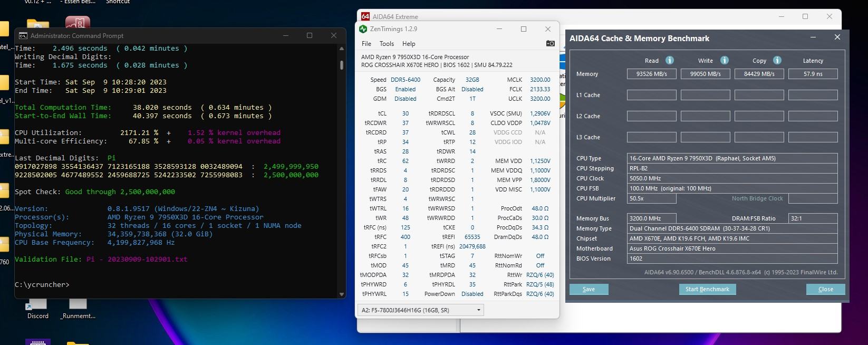Screen dimensions: 868x345
Task: Click the Memory Copy result field 84429 MB/s
Action: pyautogui.click(x=759, y=74)
